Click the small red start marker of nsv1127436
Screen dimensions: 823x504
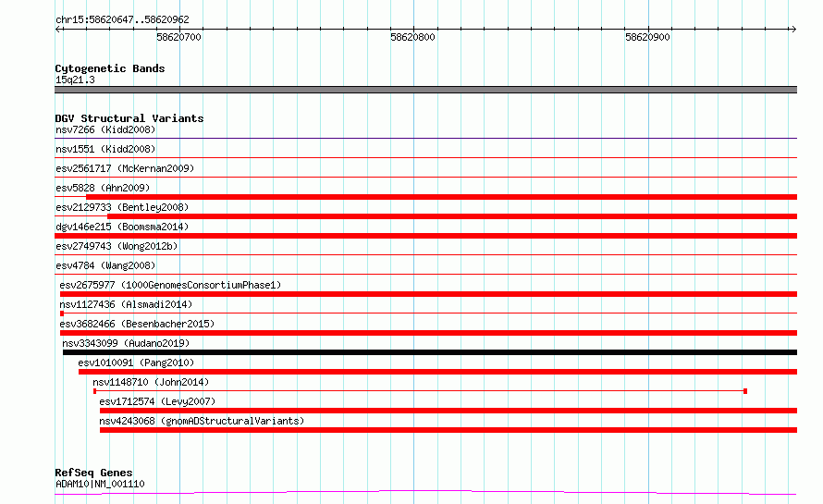[x=62, y=313]
